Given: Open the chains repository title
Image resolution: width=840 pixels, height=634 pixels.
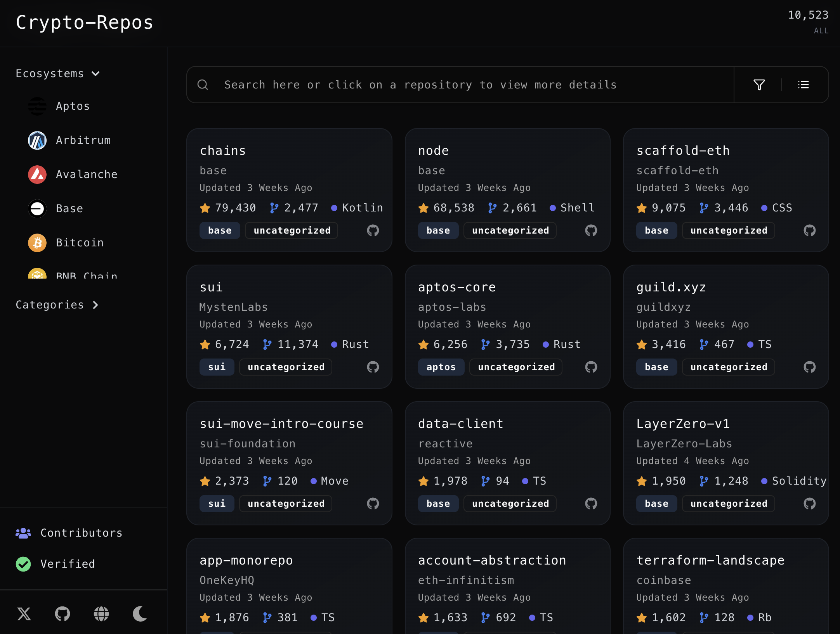Looking at the screenshot, I should tap(223, 151).
